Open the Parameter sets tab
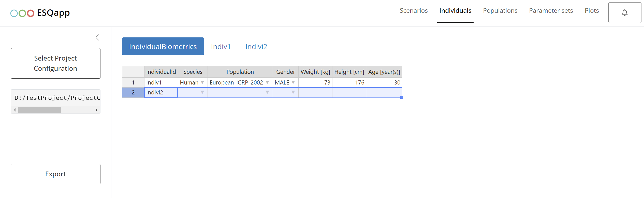The image size is (644, 198). (551, 11)
